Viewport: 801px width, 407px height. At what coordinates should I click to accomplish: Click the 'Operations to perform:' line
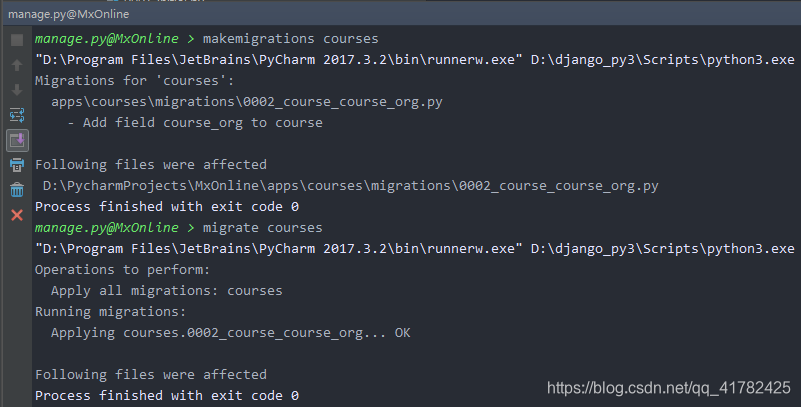(x=123, y=270)
